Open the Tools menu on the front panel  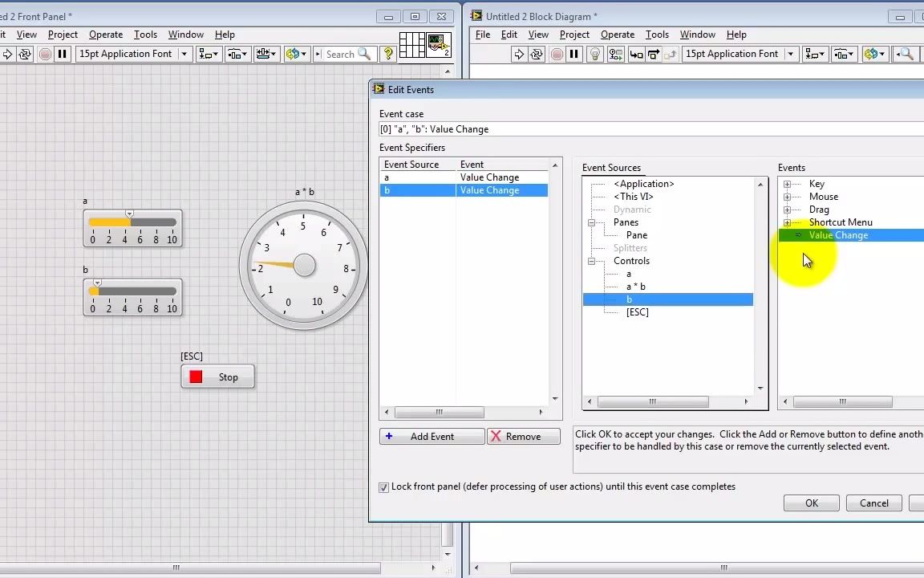pos(145,35)
